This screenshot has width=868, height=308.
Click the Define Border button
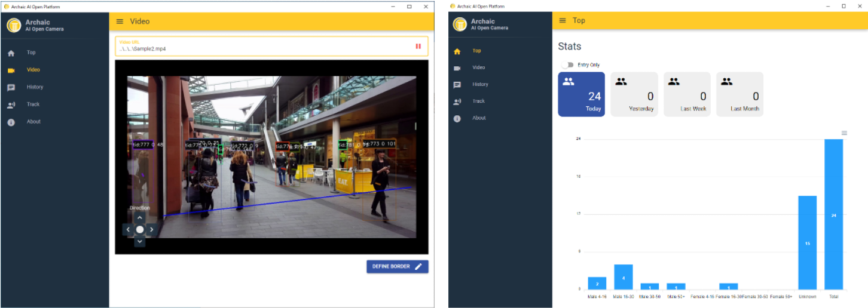coord(397,266)
